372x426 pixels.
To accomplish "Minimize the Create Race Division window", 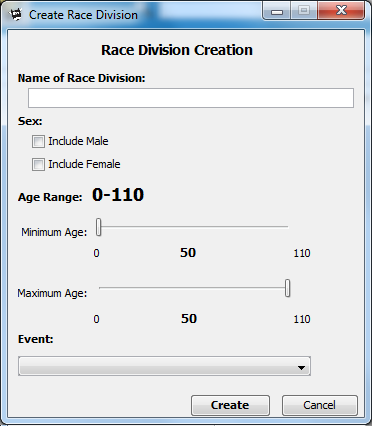I will [277, 11].
